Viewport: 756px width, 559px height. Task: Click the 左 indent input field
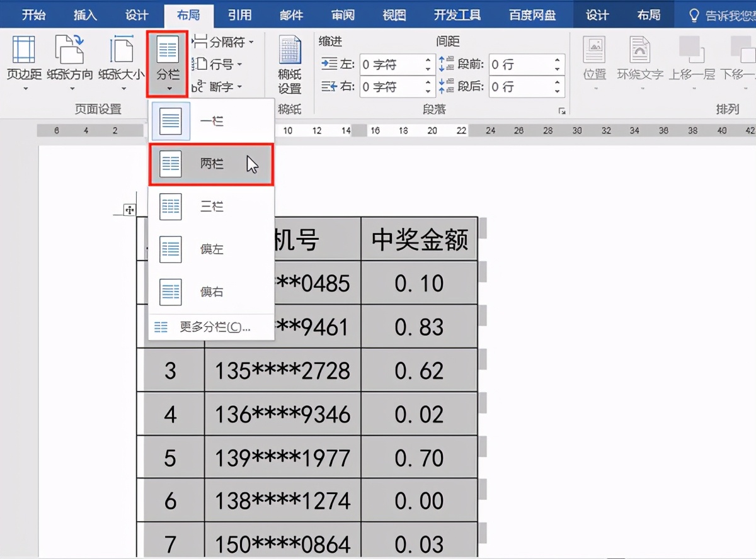point(391,64)
